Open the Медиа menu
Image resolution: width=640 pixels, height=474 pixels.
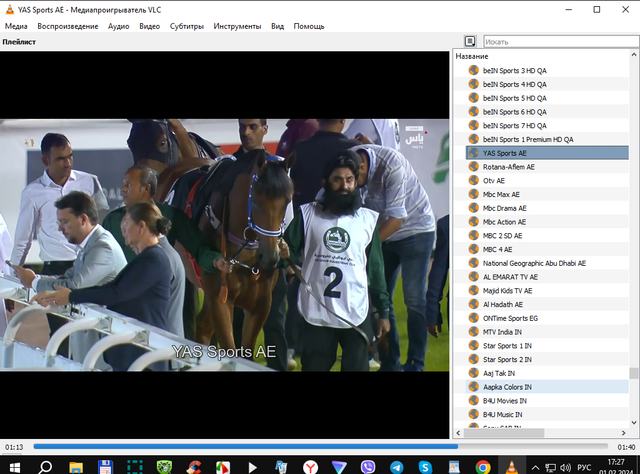tap(16, 26)
